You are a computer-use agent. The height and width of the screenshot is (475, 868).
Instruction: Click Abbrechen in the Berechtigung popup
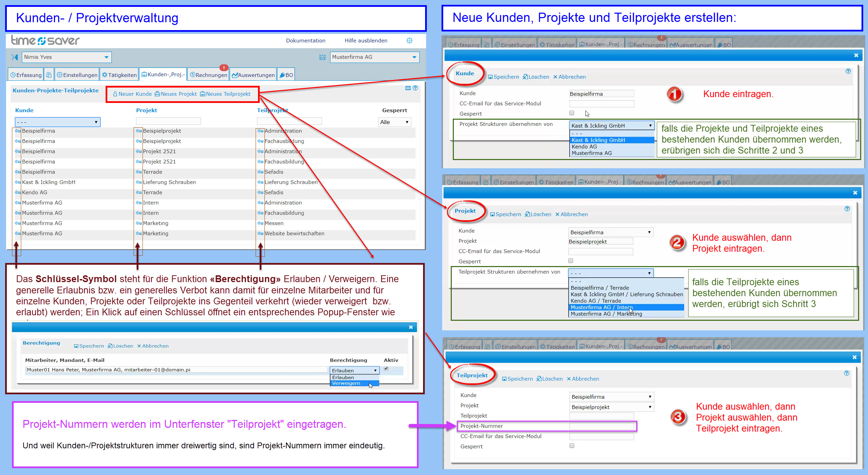[x=153, y=346]
